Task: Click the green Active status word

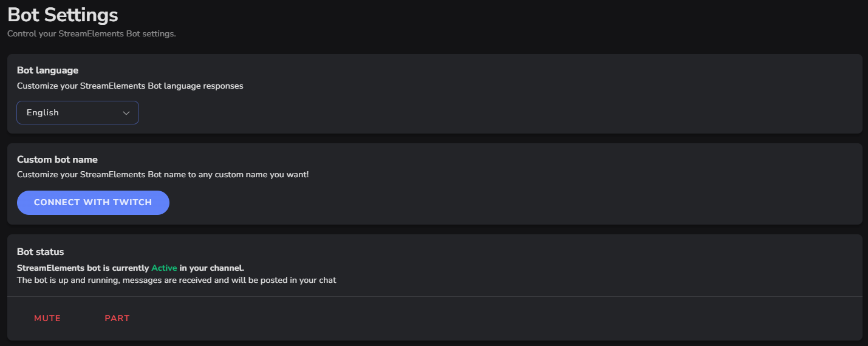Action: click(164, 268)
